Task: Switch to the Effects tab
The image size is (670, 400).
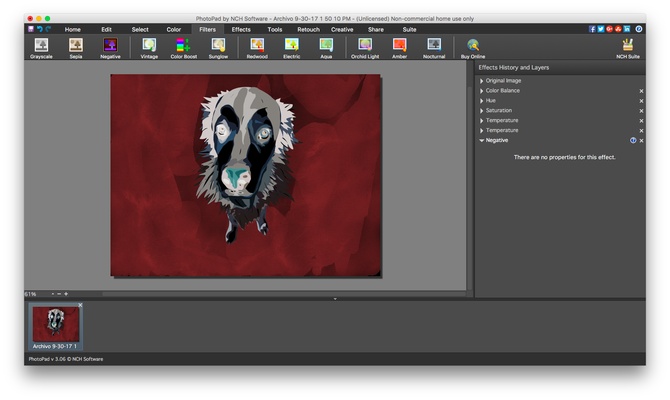Action: [x=241, y=29]
